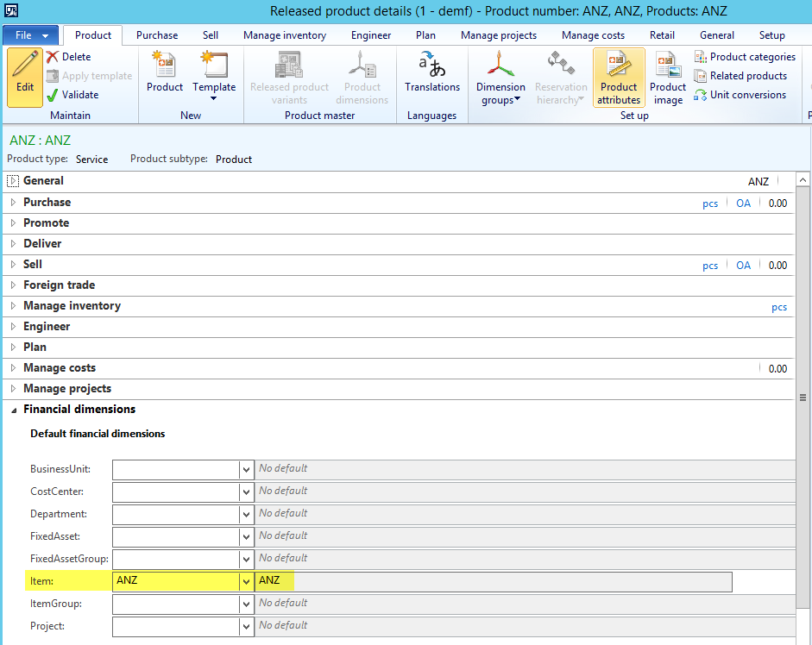Open the Template dropdown button
The width and height of the screenshot is (812, 645).
(214, 78)
